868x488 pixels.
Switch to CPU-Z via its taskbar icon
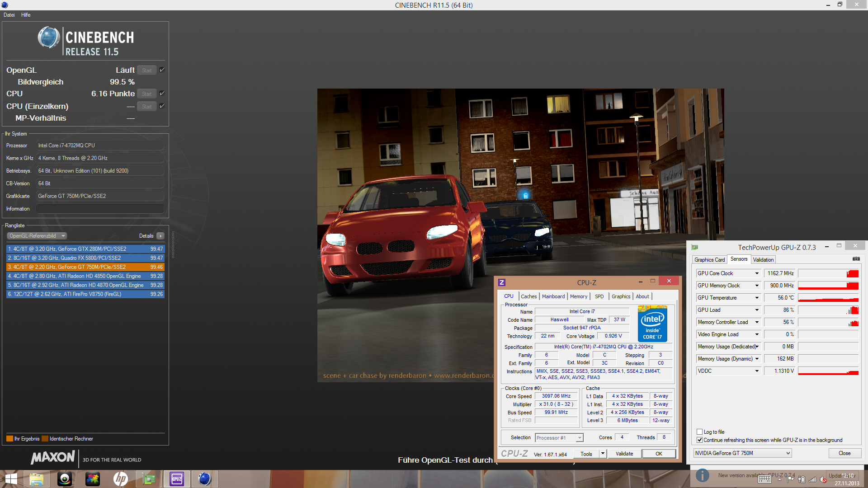[177, 479]
